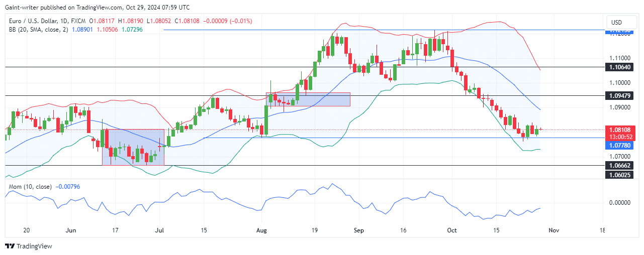Click the Oct label on the date axis

coord(451,230)
